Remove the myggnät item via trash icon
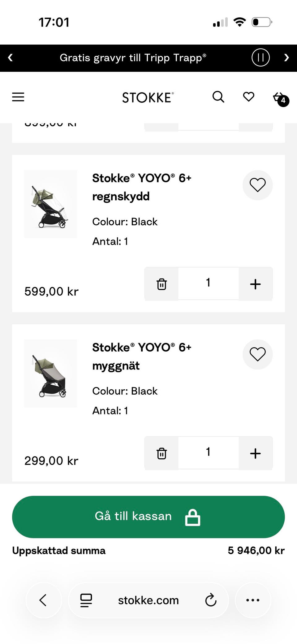Viewport: 297px width, 644px height. pyautogui.click(x=161, y=453)
